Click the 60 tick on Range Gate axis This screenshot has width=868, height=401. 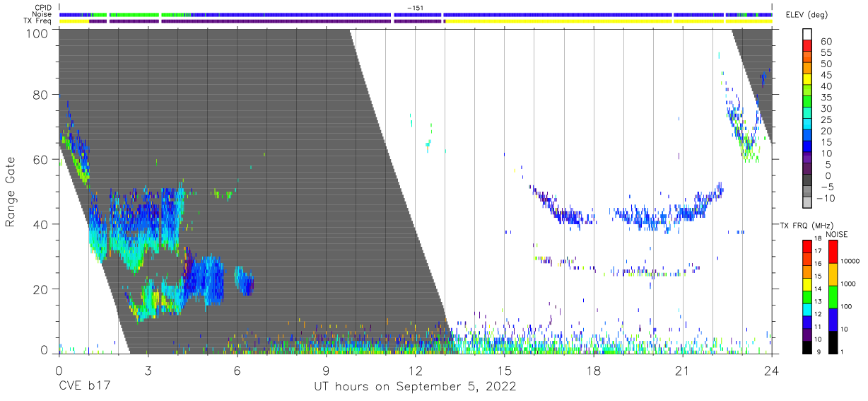(x=40, y=160)
